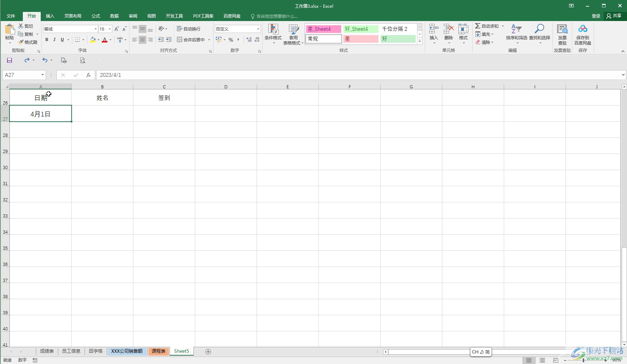Toggle Wrap Text (自动换行)

pyautogui.click(x=189, y=29)
